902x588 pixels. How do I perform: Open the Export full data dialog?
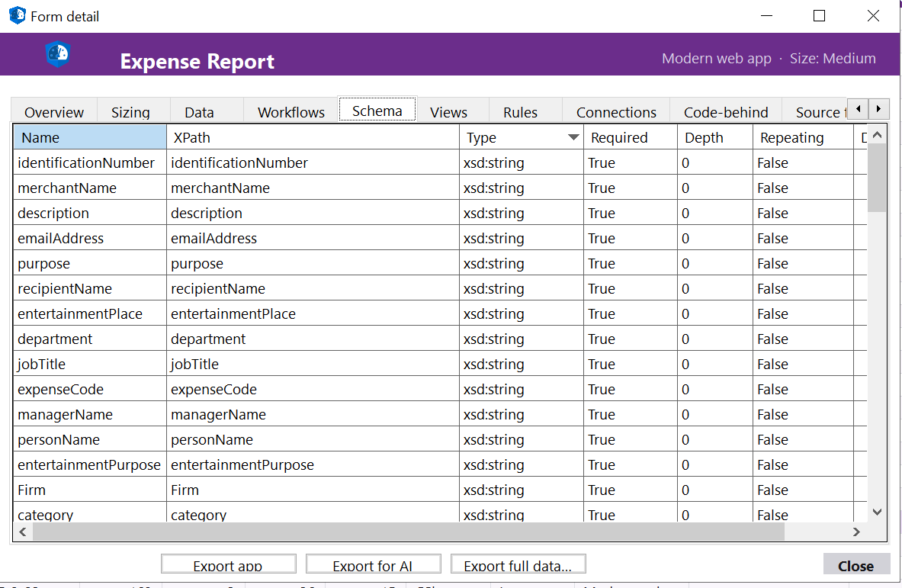pos(518,564)
